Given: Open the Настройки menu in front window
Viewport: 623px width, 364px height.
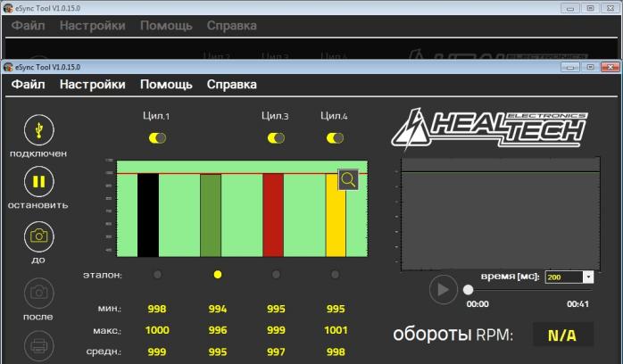Looking at the screenshot, I should 93,84.
